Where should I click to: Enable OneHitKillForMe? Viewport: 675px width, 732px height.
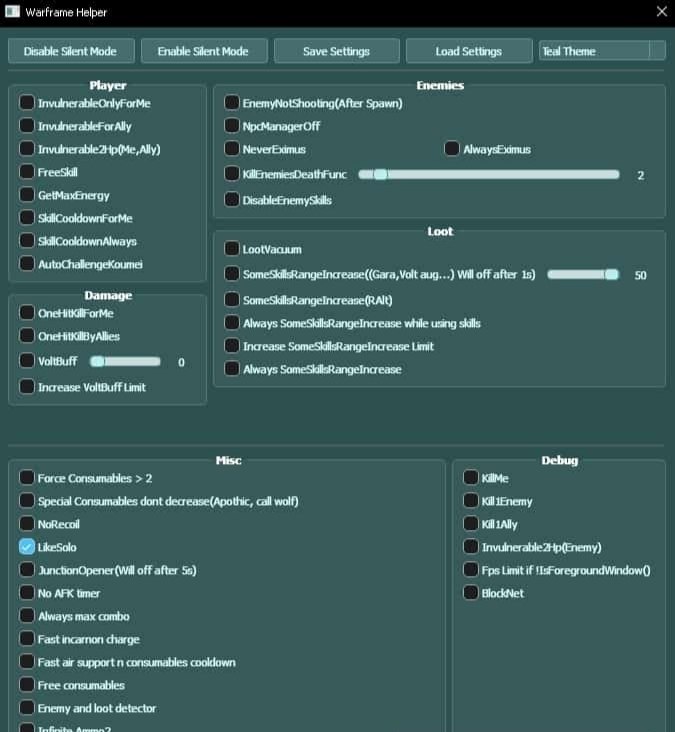(27, 313)
